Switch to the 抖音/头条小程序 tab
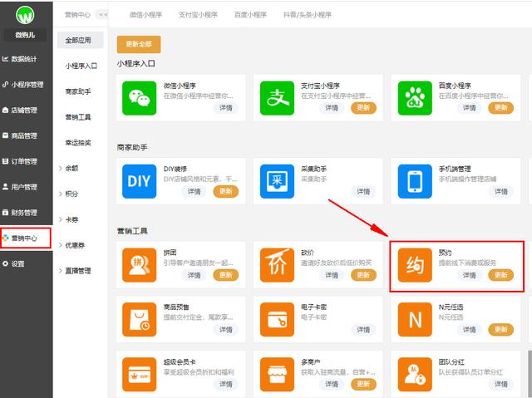This screenshot has height=398, width=532. (308, 15)
